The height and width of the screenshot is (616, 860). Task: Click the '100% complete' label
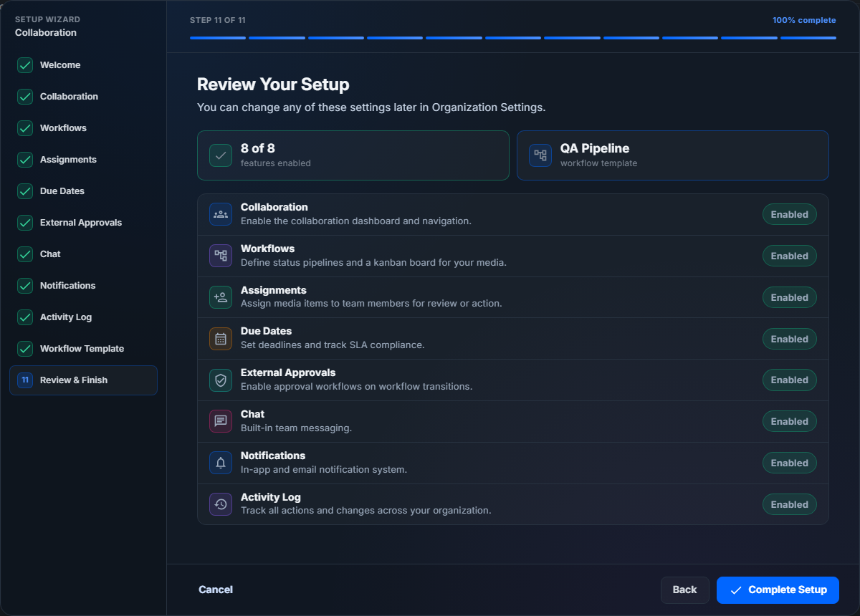click(804, 20)
